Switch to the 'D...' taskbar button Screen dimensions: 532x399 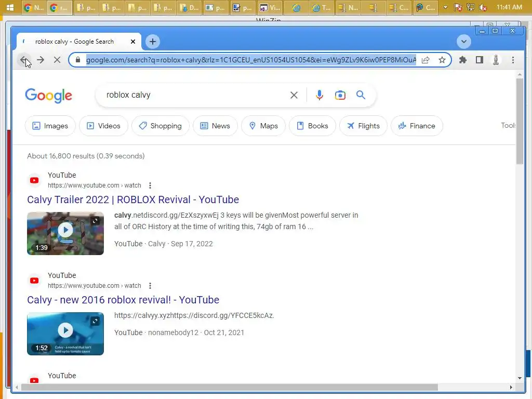[189, 7]
